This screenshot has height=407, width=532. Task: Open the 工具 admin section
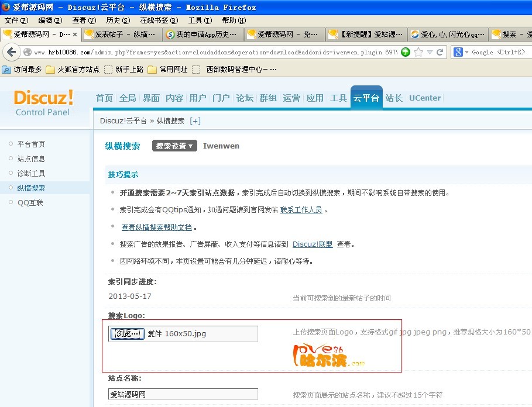tap(338, 98)
